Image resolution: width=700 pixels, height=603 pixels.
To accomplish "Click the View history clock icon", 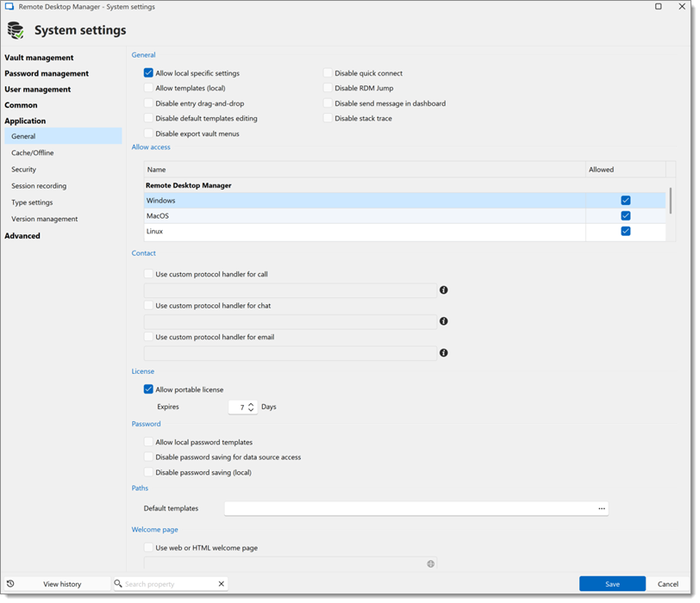I will tap(10, 584).
